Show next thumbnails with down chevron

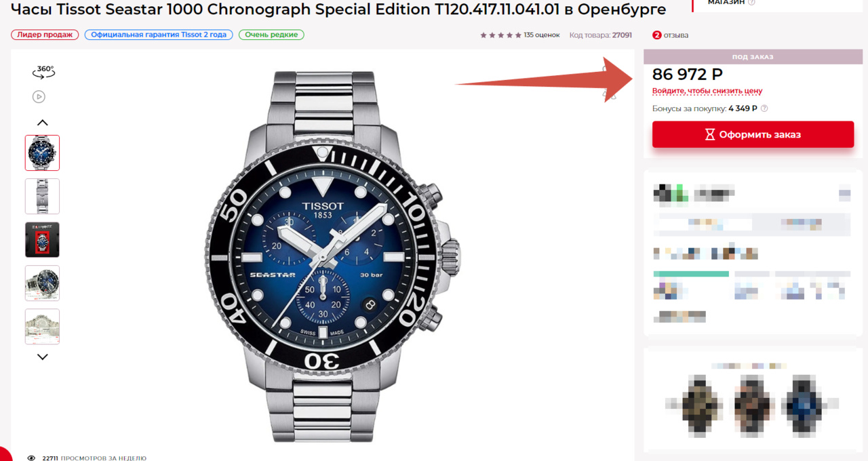[42, 357]
